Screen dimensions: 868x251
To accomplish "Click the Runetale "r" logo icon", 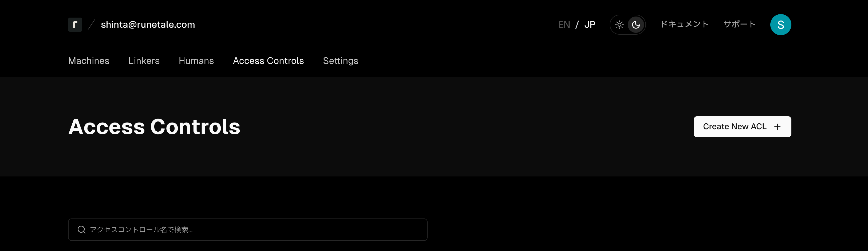I will pyautogui.click(x=75, y=25).
